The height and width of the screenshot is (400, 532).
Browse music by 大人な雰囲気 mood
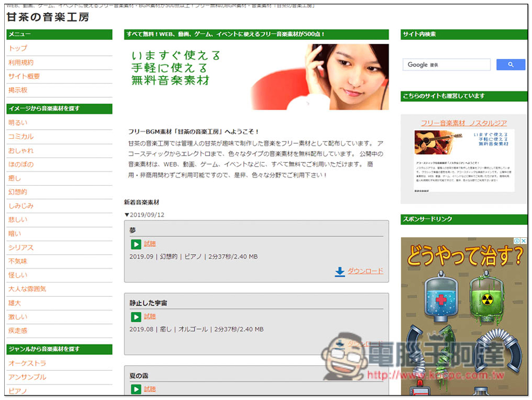27,289
